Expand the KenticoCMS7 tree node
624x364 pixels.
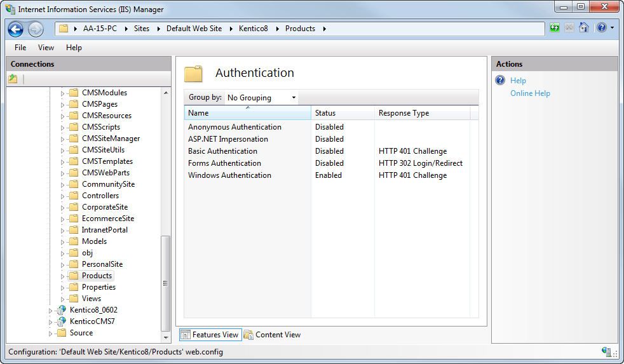tap(50, 322)
